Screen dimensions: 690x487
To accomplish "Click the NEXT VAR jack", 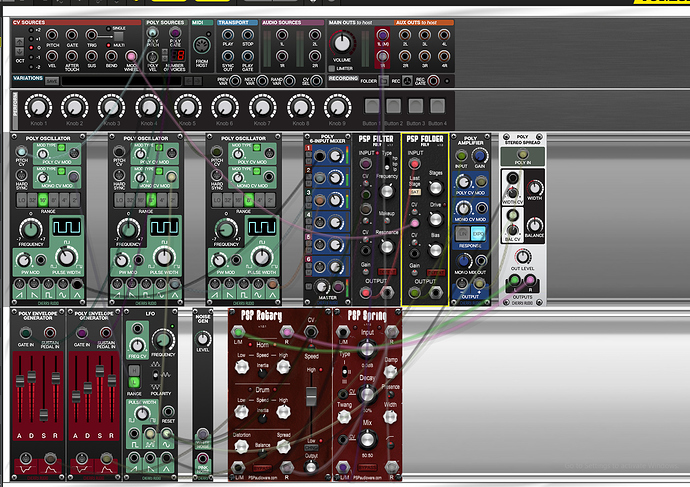I will pos(262,81).
